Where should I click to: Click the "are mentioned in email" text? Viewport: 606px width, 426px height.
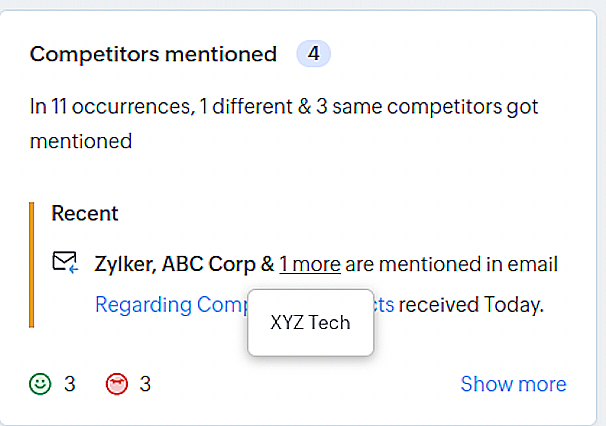coord(452,264)
